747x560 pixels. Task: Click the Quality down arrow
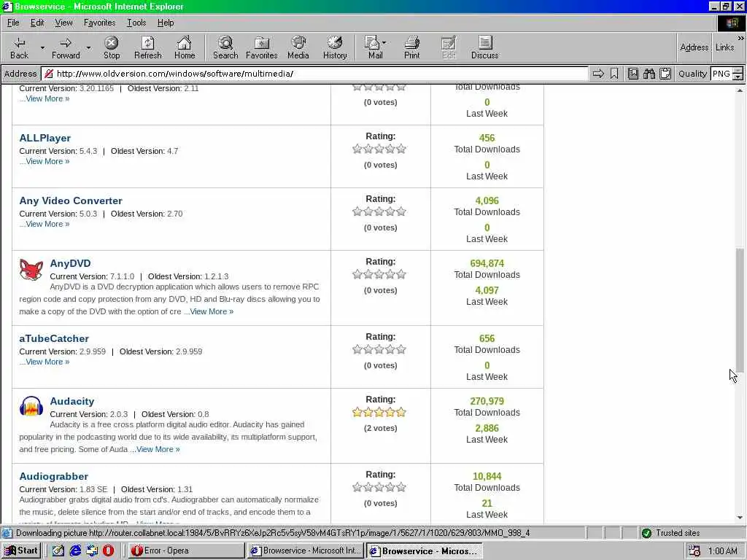738,77
